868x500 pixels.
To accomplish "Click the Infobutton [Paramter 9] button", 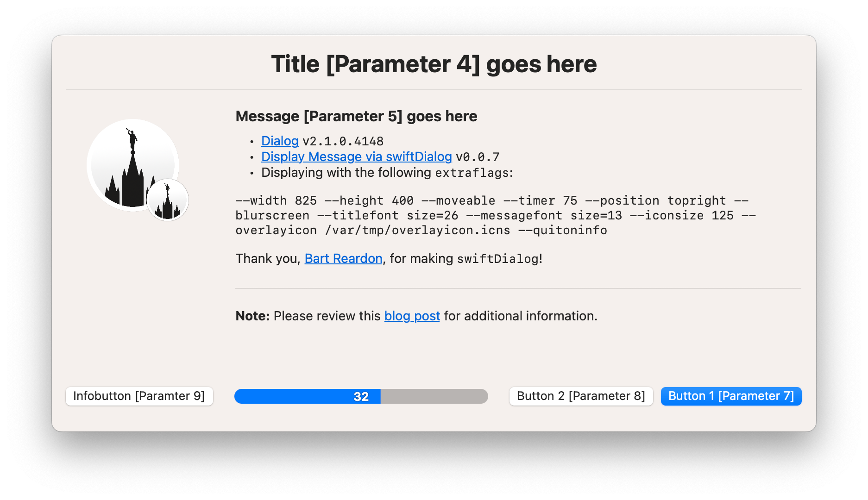I will 139,396.
